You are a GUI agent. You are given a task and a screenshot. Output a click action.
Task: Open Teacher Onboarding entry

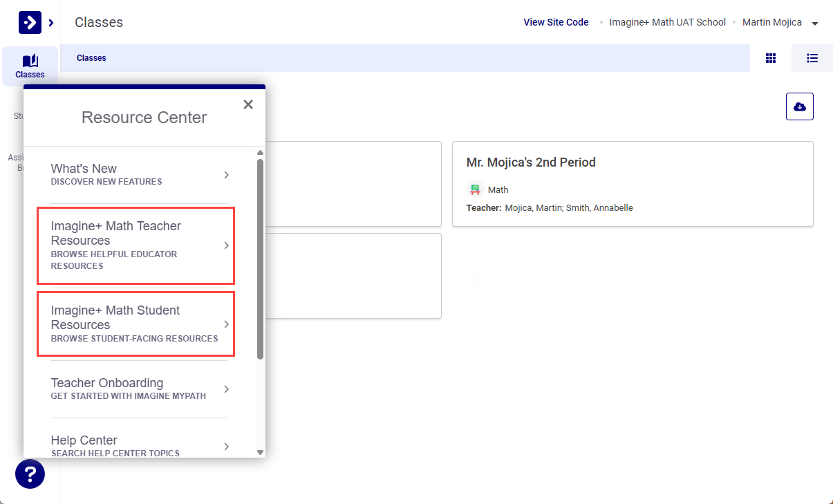pos(139,389)
